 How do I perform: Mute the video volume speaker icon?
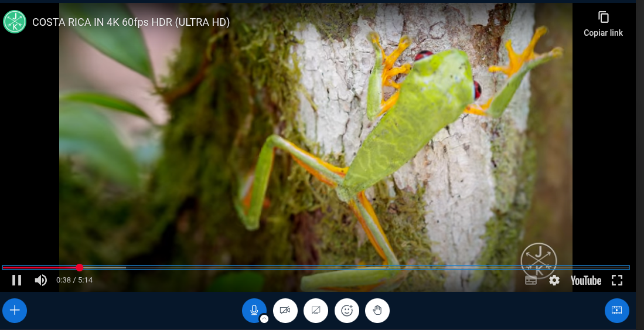click(x=40, y=280)
